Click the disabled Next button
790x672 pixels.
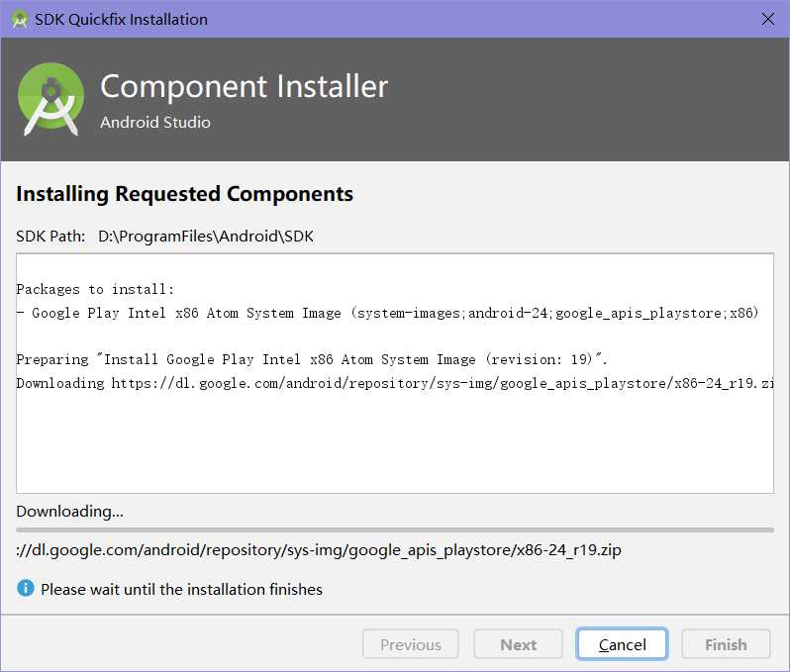coord(518,643)
